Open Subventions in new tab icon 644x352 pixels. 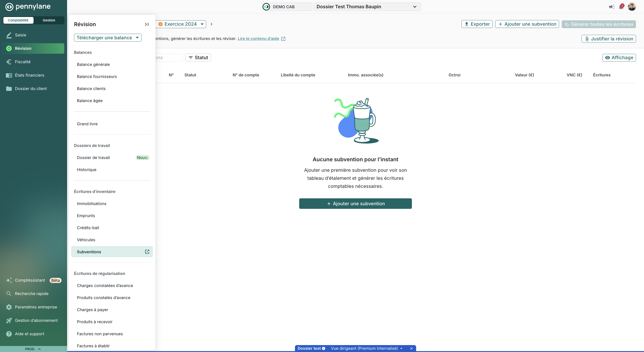click(x=147, y=252)
